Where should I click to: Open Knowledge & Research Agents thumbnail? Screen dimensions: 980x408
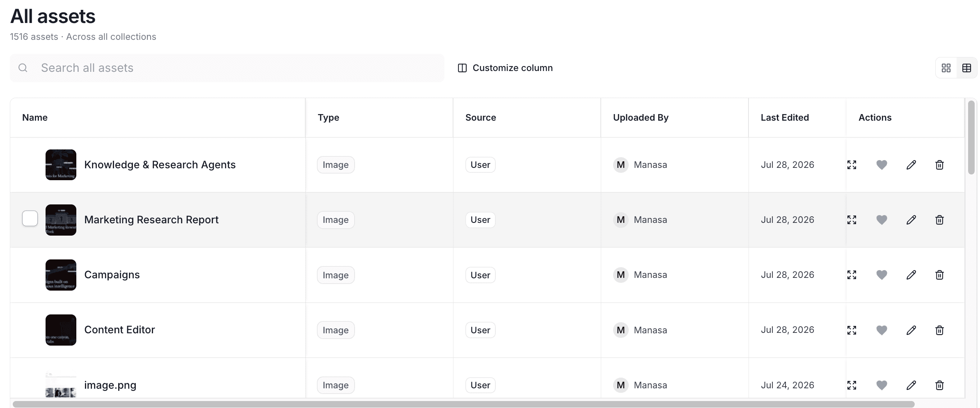tap(61, 165)
